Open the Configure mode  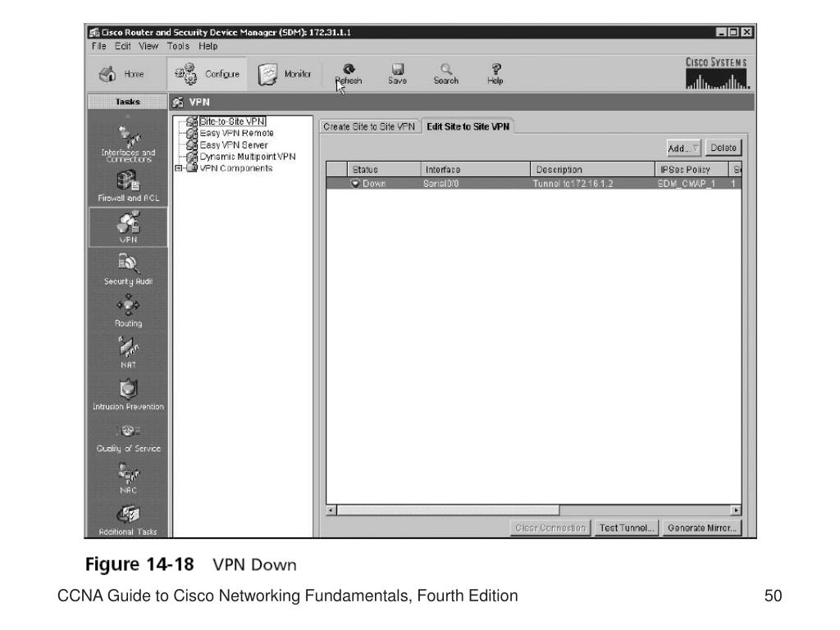click(x=208, y=74)
